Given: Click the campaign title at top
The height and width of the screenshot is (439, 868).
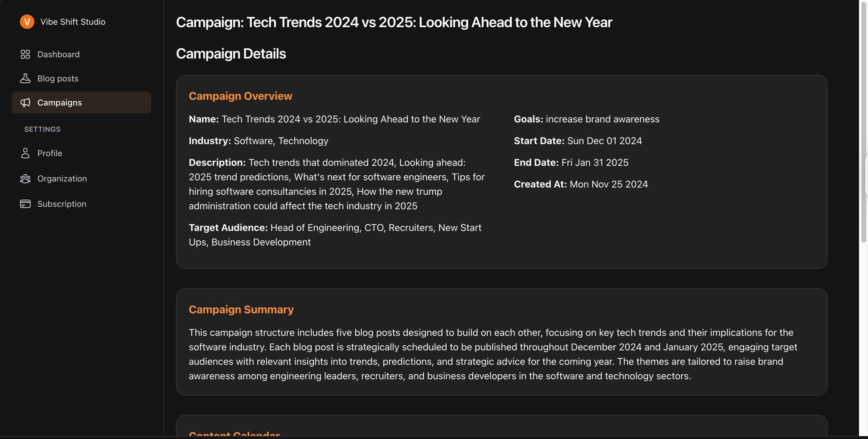Looking at the screenshot, I should tap(394, 22).
